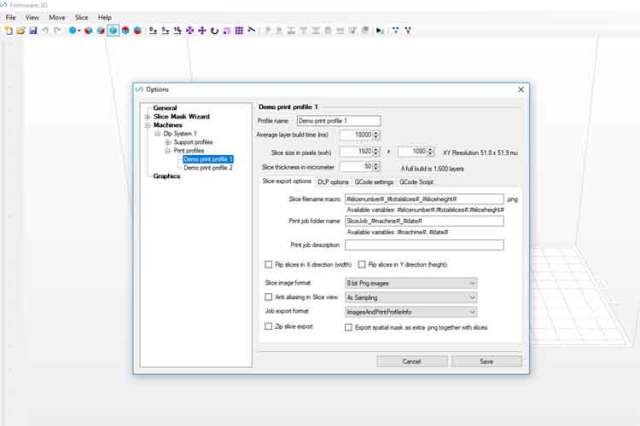
Task: Open the Job export format dropdown
Action: (x=410, y=312)
